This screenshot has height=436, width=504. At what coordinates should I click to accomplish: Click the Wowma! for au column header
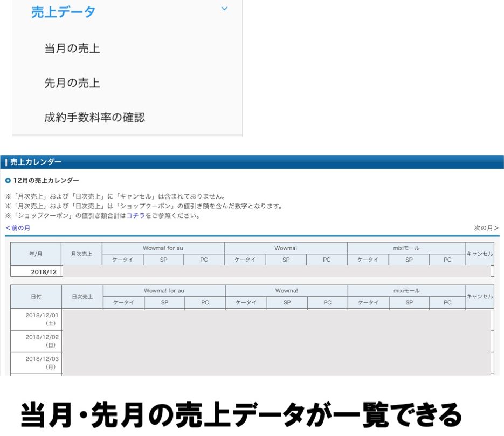tap(163, 248)
